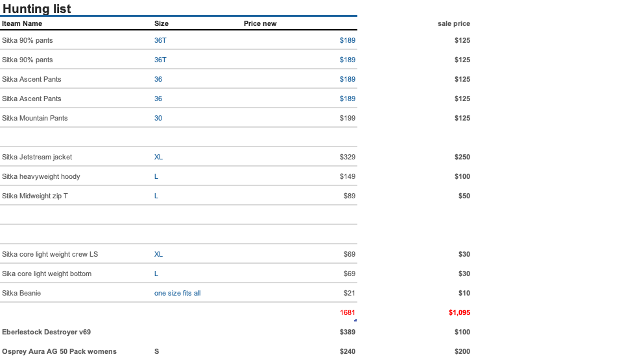The height and width of the screenshot is (361, 644).
Task: Click the Price new column header
Action: (260, 23)
